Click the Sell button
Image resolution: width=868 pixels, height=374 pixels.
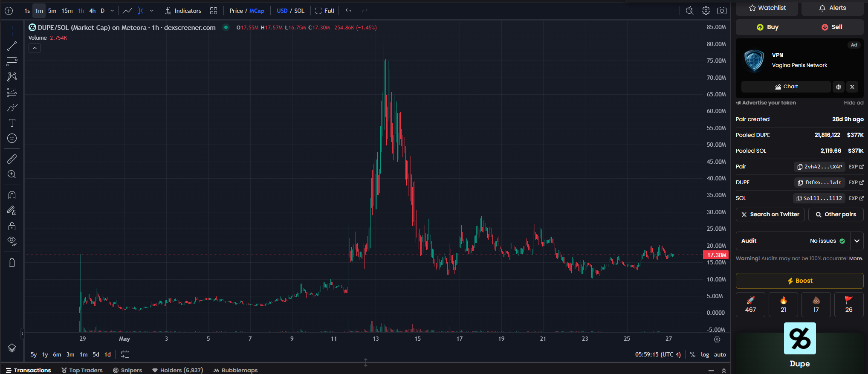coord(832,27)
